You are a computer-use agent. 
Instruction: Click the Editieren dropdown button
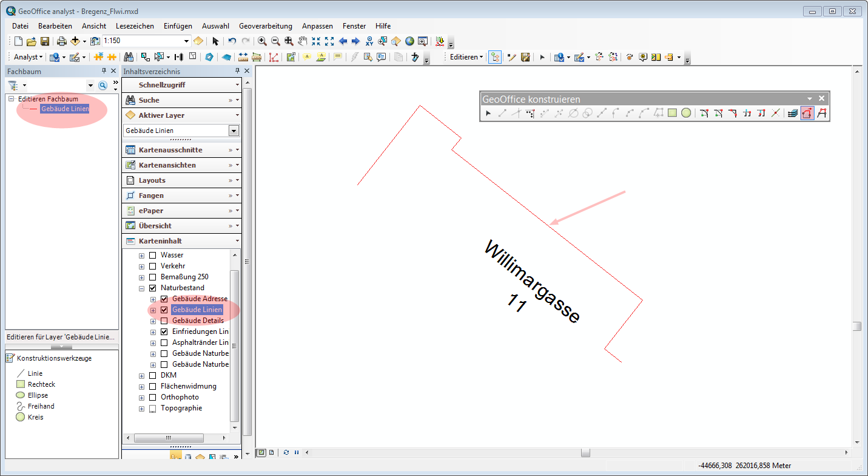pyautogui.click(x=466, y=57)
